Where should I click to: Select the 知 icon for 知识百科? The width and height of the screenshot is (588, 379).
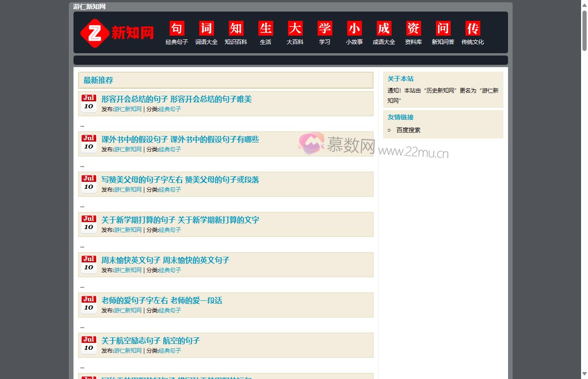[236, 28]
